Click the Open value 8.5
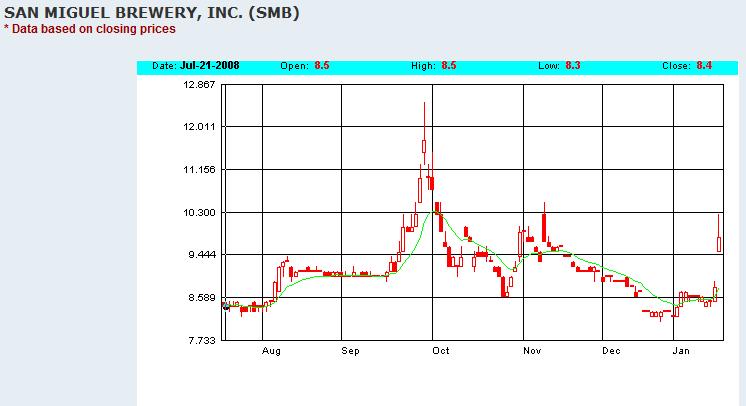This screenshot has height=406, width=746. point(322,66)
